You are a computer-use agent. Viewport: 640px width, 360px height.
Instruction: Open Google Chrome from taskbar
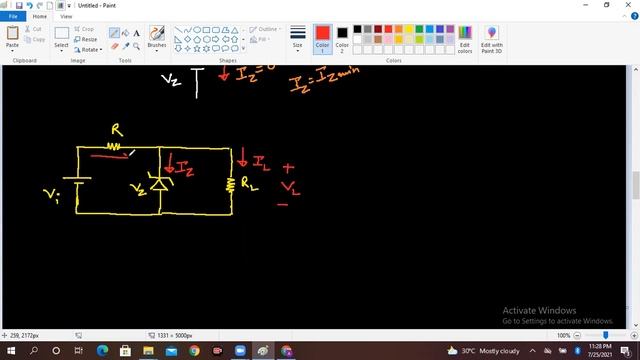(x=194, y=351)
